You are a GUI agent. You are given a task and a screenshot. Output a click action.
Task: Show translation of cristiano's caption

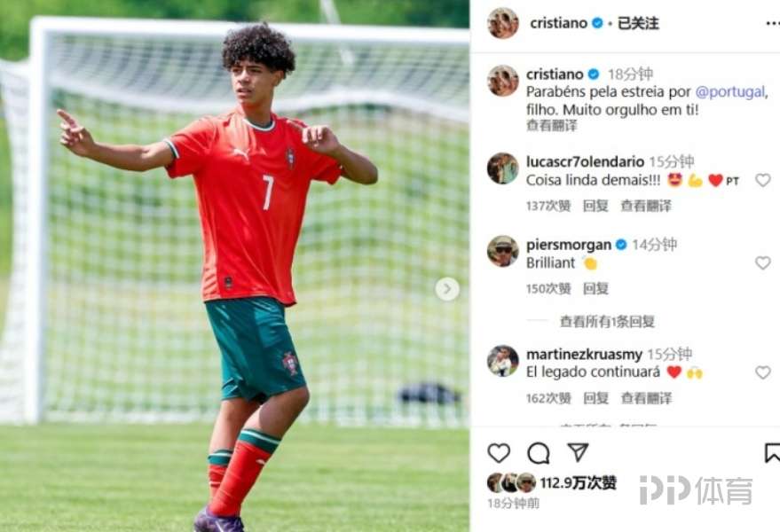[x=551, y=126]
